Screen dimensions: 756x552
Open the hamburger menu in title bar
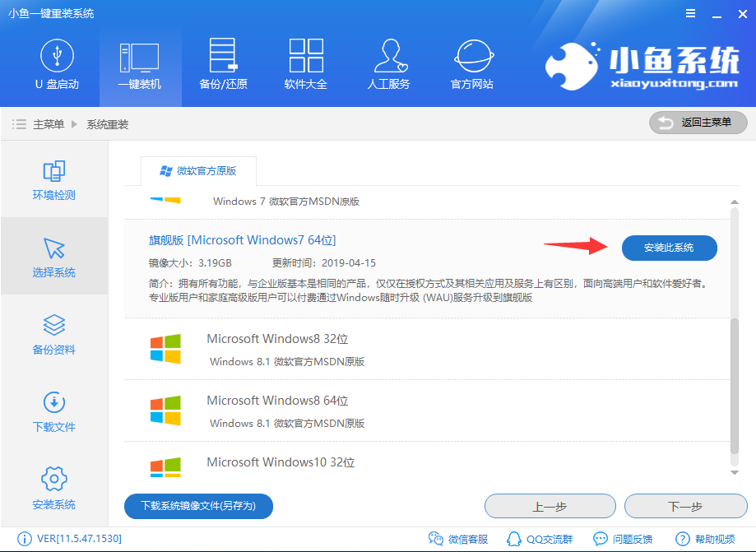[690, 14]
